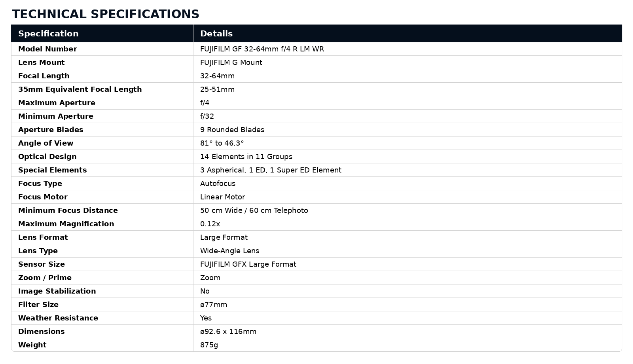Click the '875g' value

pos(209,345)
